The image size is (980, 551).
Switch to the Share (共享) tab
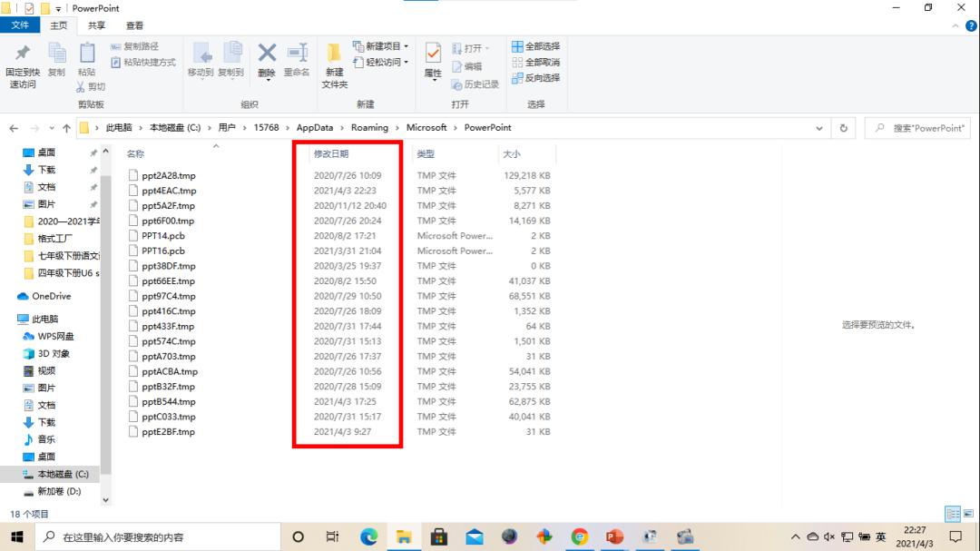[96, 25]
